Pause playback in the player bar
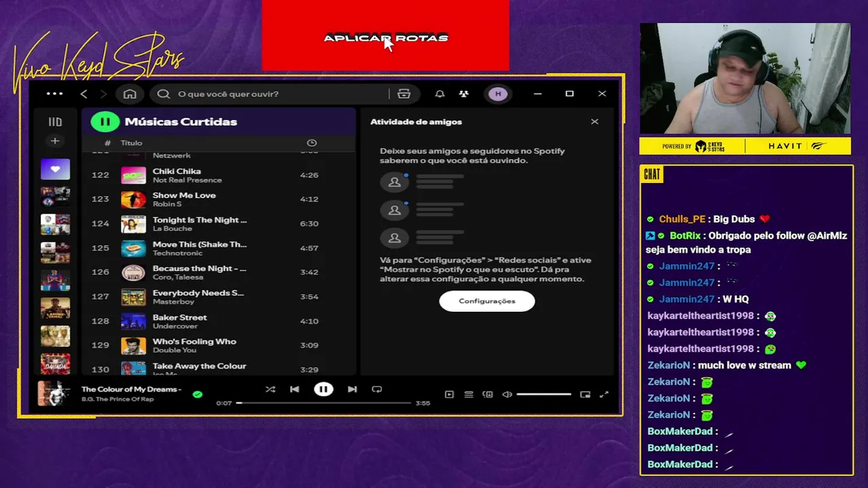The image size is (868, 488). coord(323,389)
